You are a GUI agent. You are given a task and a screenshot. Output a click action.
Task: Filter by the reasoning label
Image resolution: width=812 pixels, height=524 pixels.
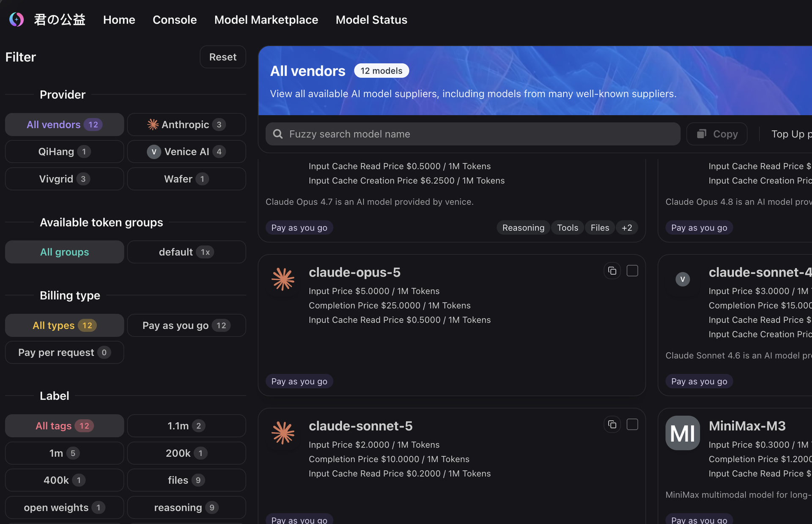[187, 508]
